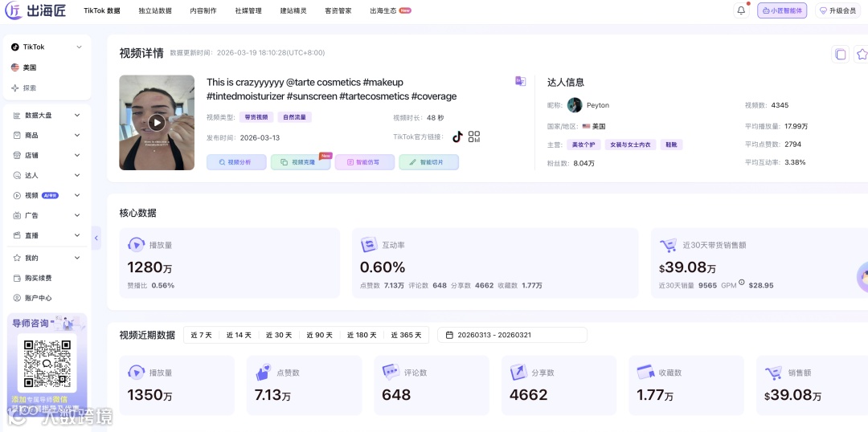Click the copy icon near video details
868x432 pixels.
pos(841,55)
